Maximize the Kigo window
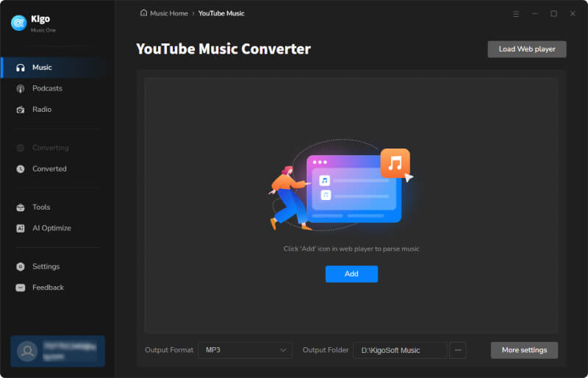Image resolution: width=588 pixels, height=378 pixels. (553, 14)
